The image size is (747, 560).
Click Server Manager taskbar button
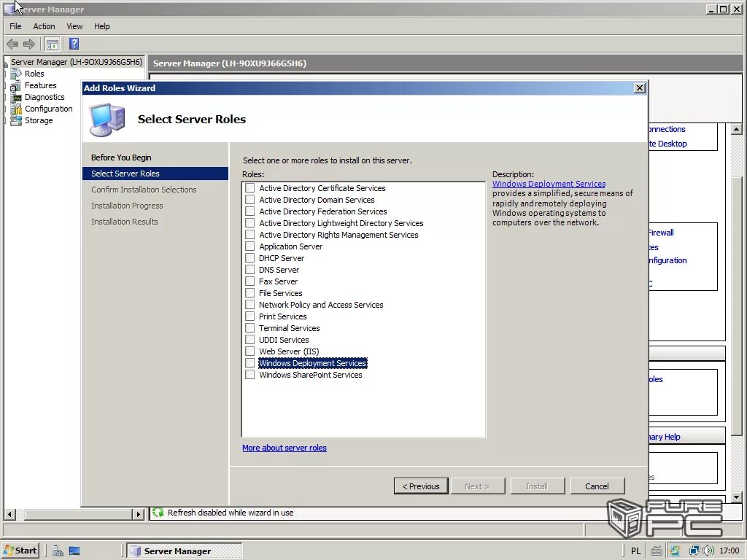pyautogui.click(x=185, y=551)
